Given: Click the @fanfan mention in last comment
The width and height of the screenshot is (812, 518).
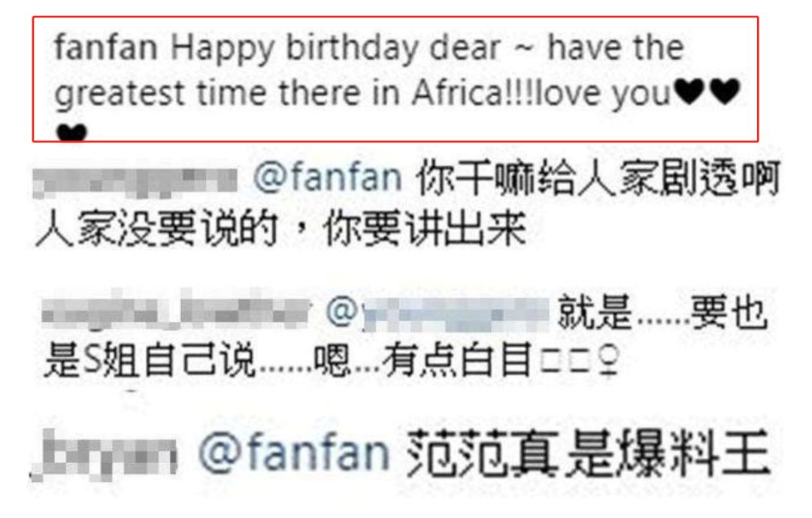Looking at the screenshot, I should point(294,453).
